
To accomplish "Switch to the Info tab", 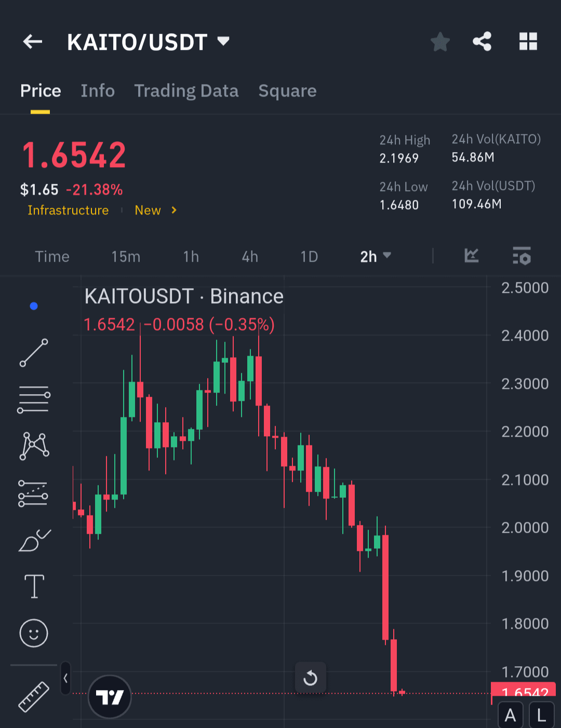I will click(98, 91).
